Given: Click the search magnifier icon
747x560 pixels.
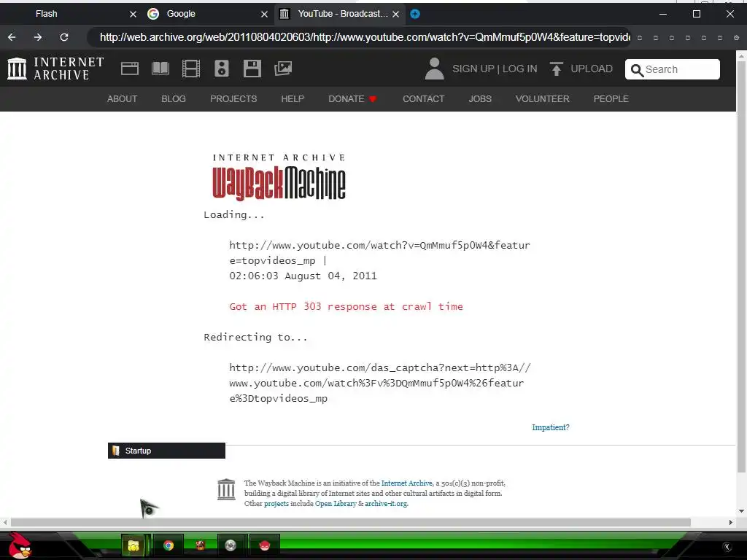Looking at the screenshot, I should [637, 70].
